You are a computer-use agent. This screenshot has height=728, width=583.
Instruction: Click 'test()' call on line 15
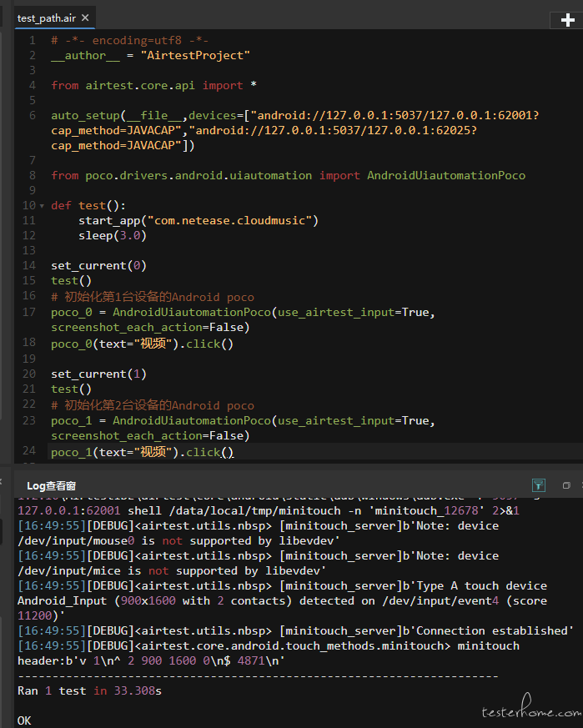tap(71, 281)
